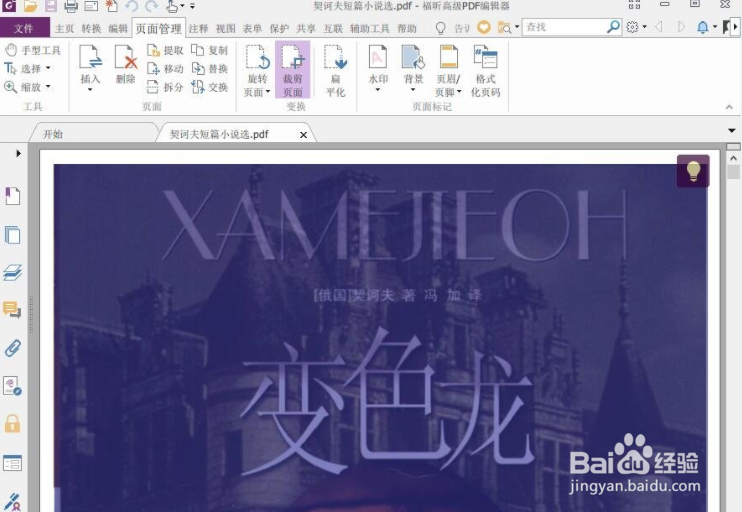This screenshot has width=742, height=512.
Task: Expand the Watermark (水印) dropdown arrow
Action: click(378, 89)
